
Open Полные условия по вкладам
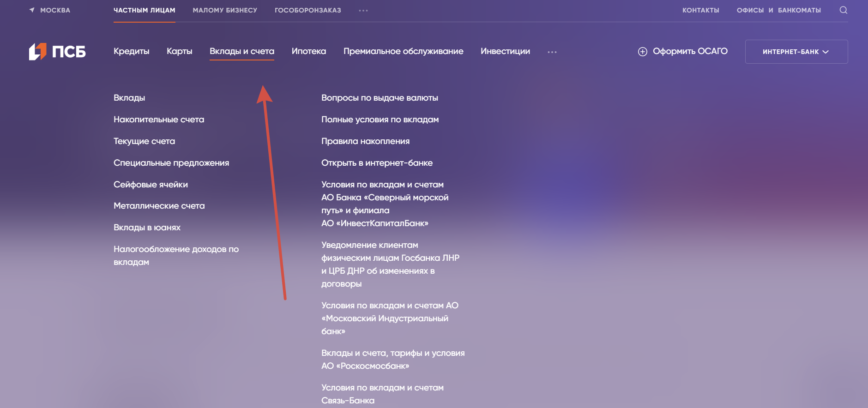[x=380, y=120]
